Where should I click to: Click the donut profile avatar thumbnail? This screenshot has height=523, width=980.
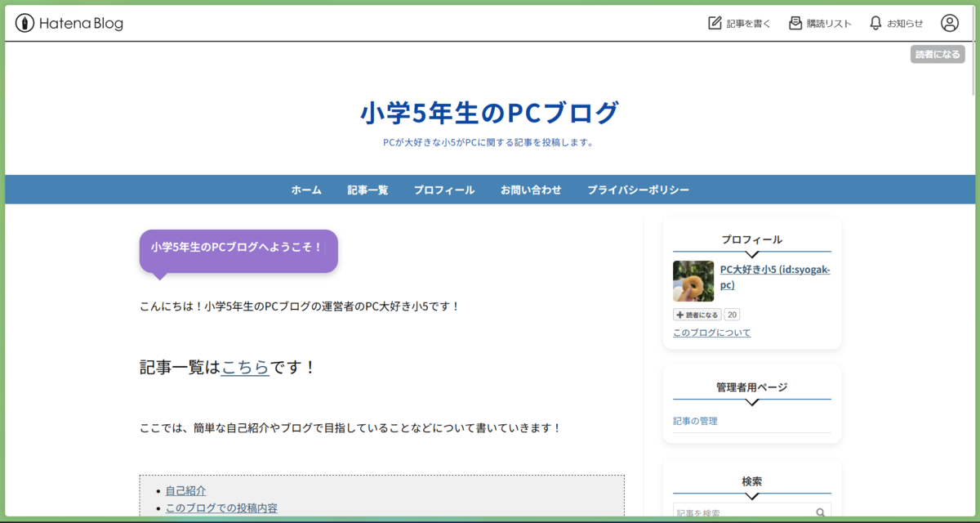[x=693, y=280]
